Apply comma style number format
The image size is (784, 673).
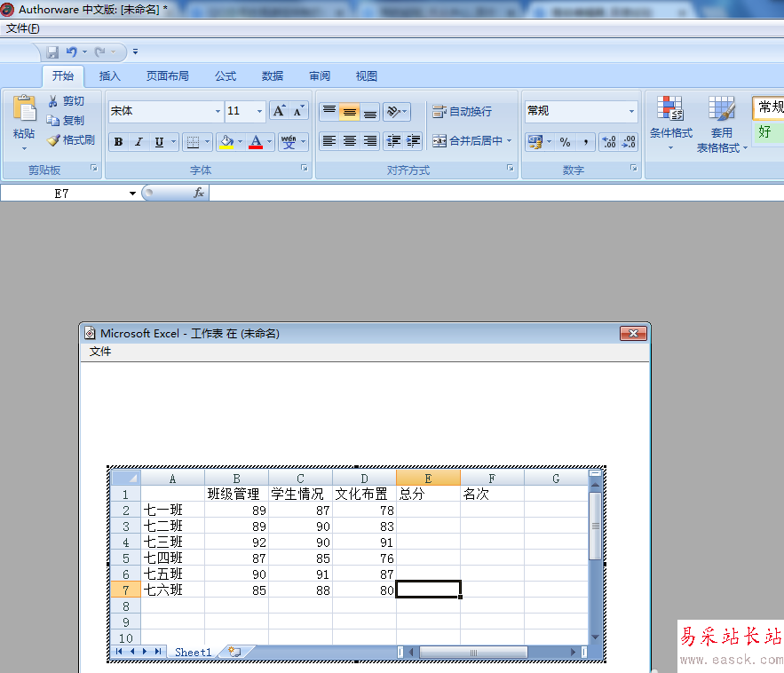(x=585, y=142)
